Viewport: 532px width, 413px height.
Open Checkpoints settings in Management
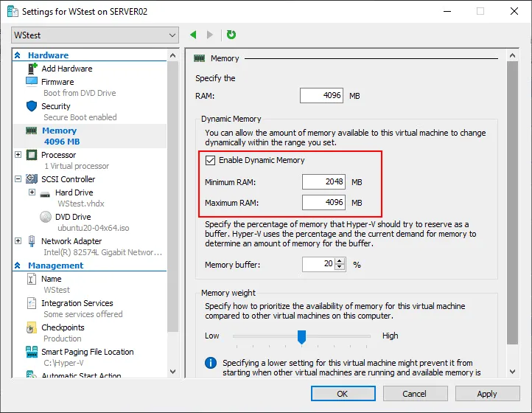coord(63,327)
